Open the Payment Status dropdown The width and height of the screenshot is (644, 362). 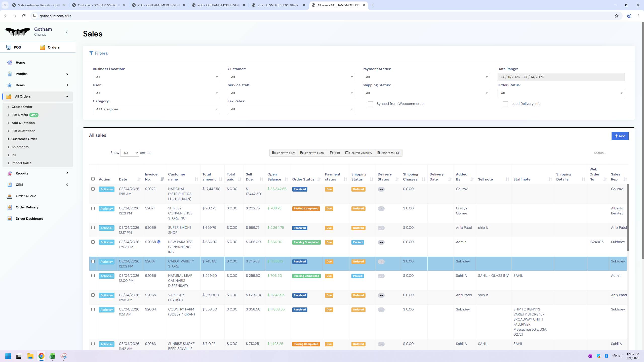coord(426,77)
